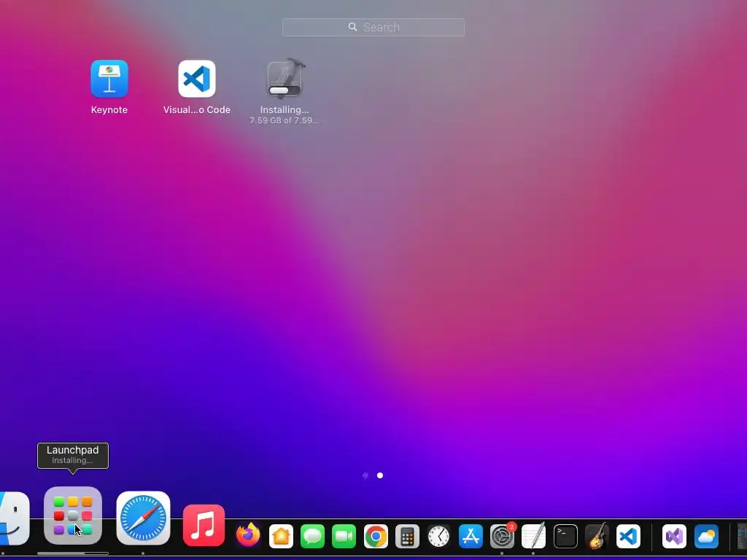Open Firefox from the Dock
The height and width of the screenshot is (560, 747).
pyautogui.click(x=248, y=536)
